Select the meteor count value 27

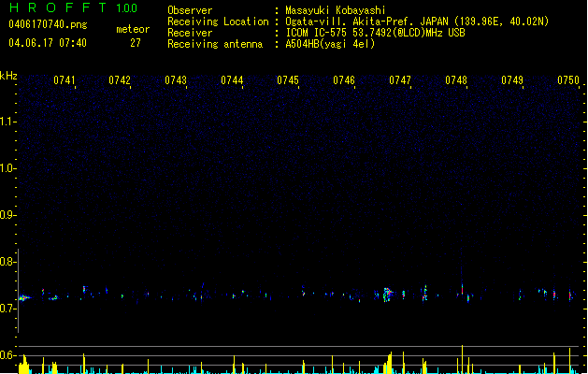pos(136,43)
